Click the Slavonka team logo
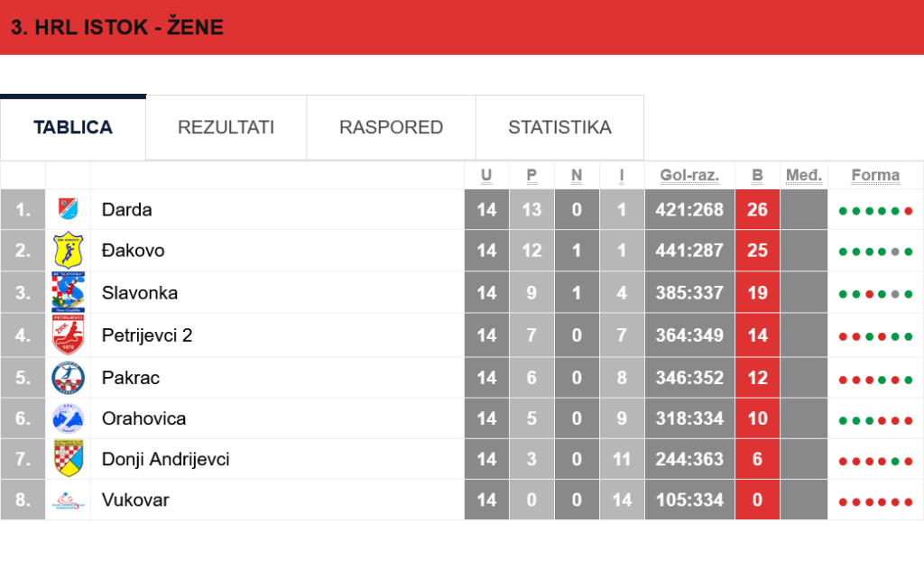This screenshot has height=569, width=924. [69, 292]
